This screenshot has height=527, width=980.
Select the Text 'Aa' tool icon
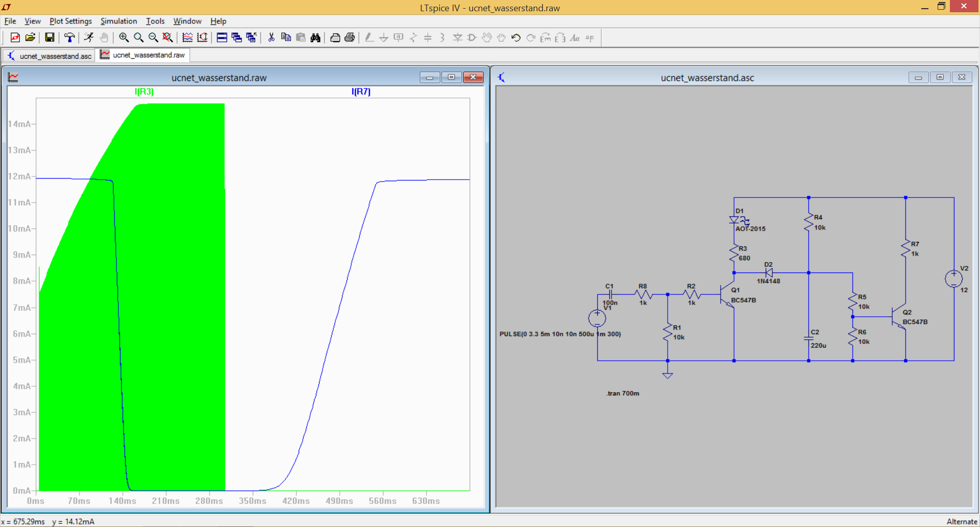[x=575, y=37]
